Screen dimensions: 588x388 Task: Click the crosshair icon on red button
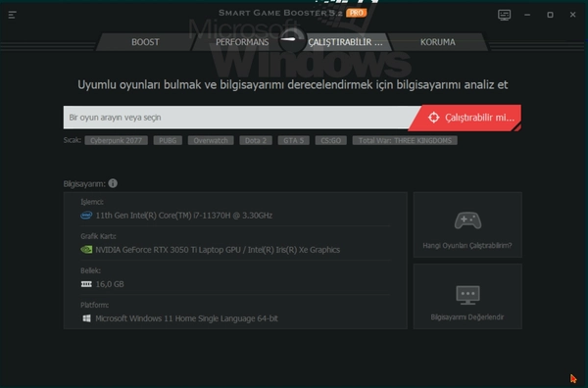(x=434, y=118)
